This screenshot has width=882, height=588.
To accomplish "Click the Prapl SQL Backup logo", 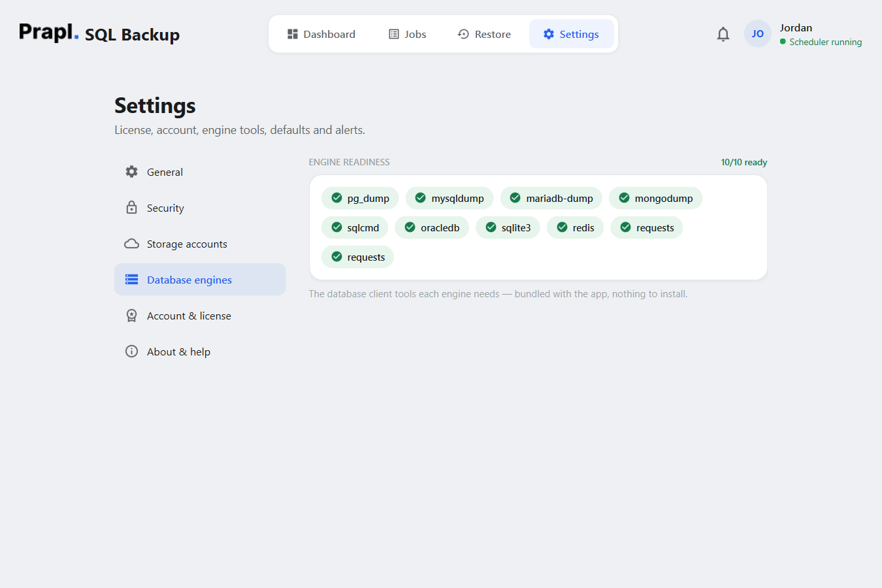I will click(x=99, y=33).
